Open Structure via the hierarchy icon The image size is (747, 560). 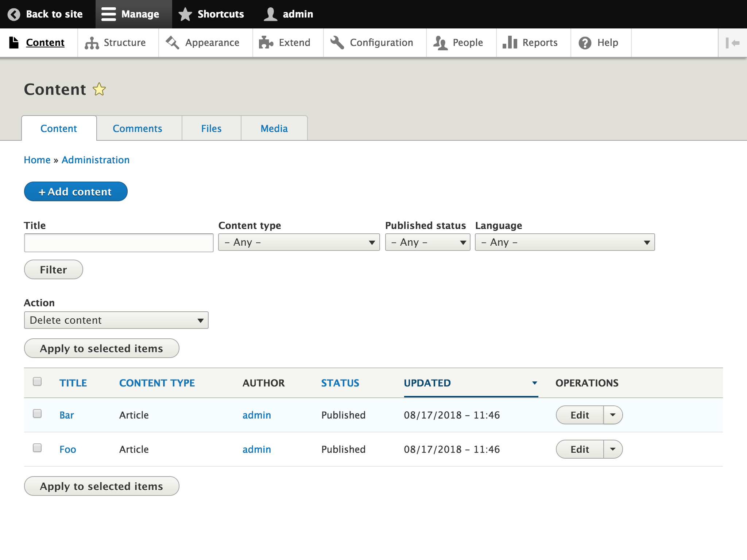(x=92, y=43)
